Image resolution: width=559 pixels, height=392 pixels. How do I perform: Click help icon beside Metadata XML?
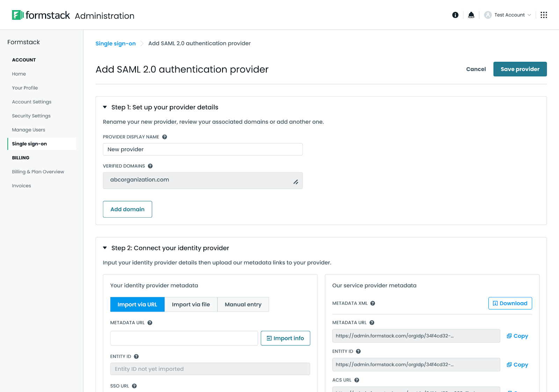pyautogui.click(x=373, y=303)
